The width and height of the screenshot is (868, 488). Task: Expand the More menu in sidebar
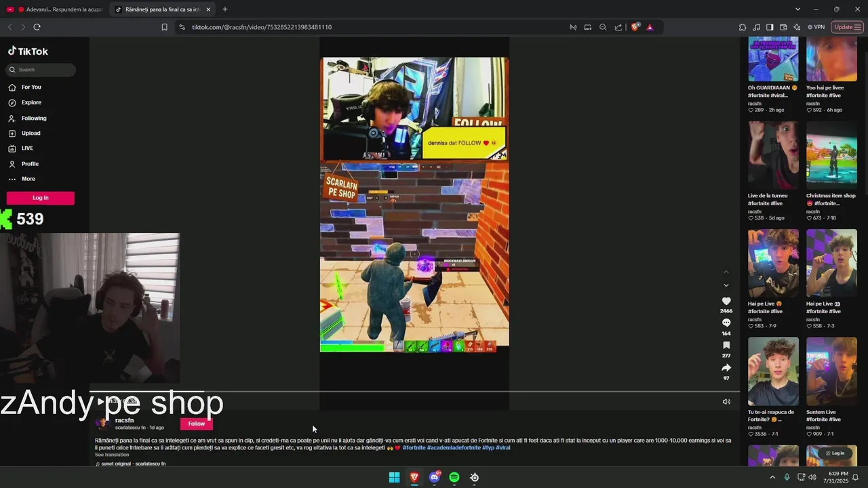pyautogui.click(x=22, y=179)
